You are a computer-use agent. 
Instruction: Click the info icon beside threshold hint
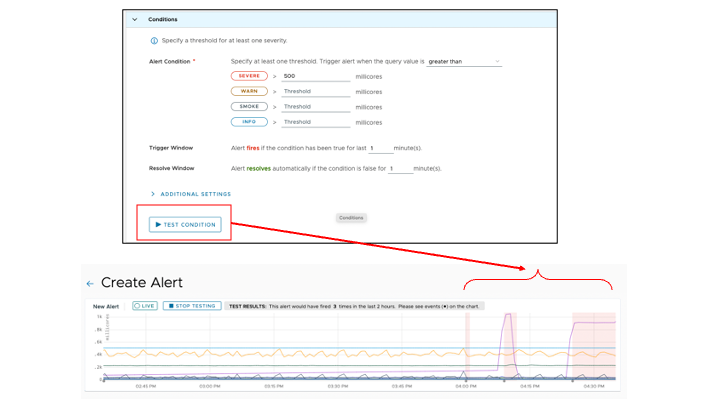(154, 41)
